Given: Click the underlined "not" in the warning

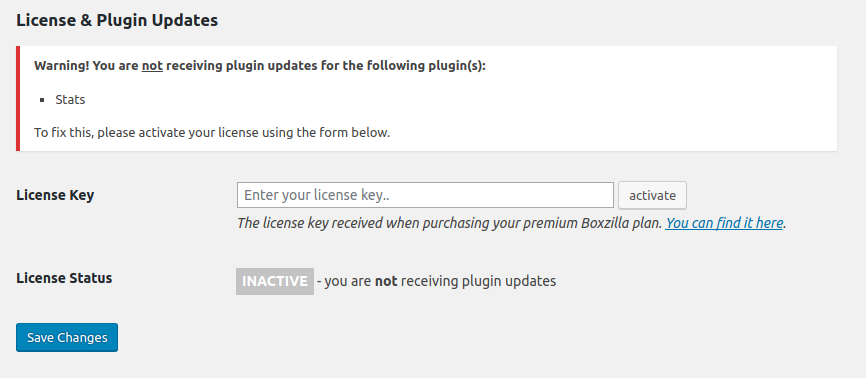Looking at the screenshot, I should 152,66.
